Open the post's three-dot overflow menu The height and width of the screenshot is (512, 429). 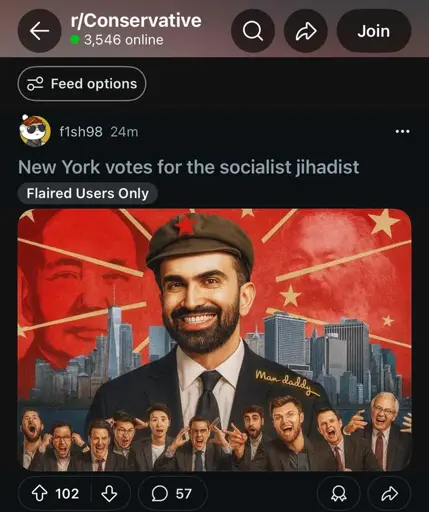coord(402,131)
